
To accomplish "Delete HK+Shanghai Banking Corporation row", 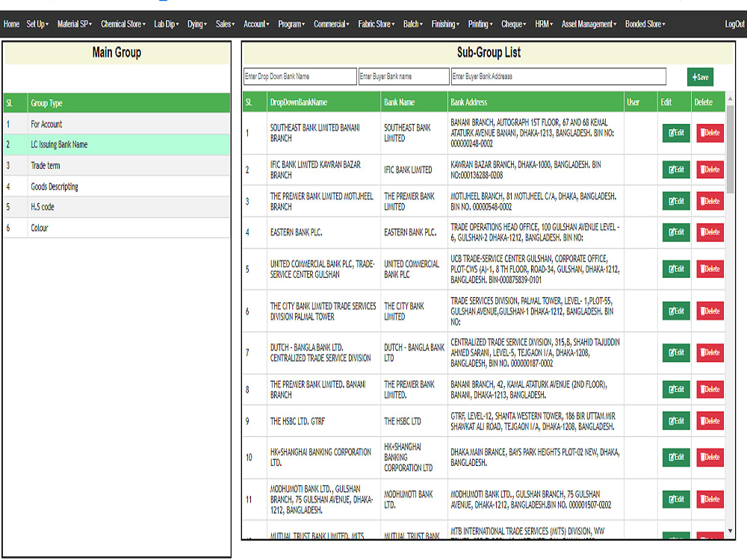I will [x=710, y=457].
